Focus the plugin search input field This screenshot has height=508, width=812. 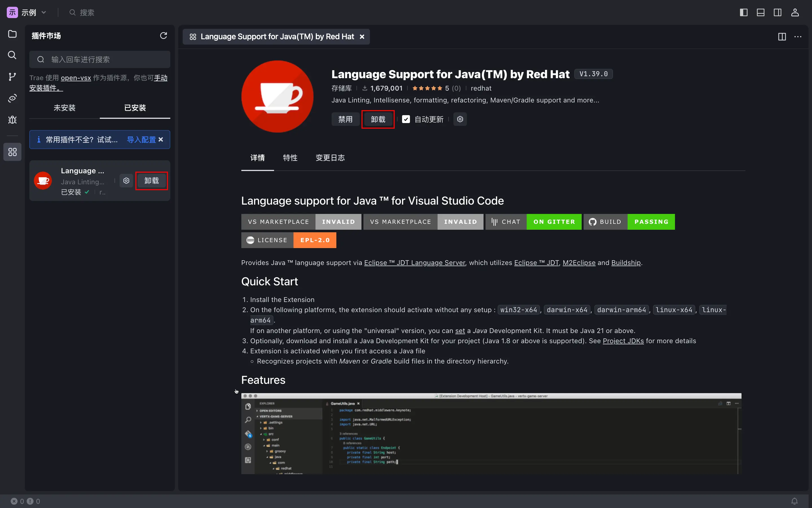(100, 60)
